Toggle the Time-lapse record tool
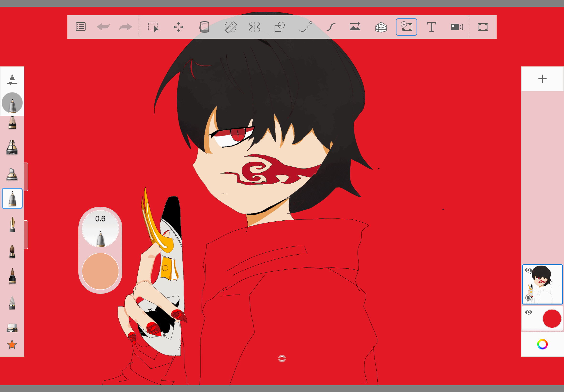 point(406,27)
